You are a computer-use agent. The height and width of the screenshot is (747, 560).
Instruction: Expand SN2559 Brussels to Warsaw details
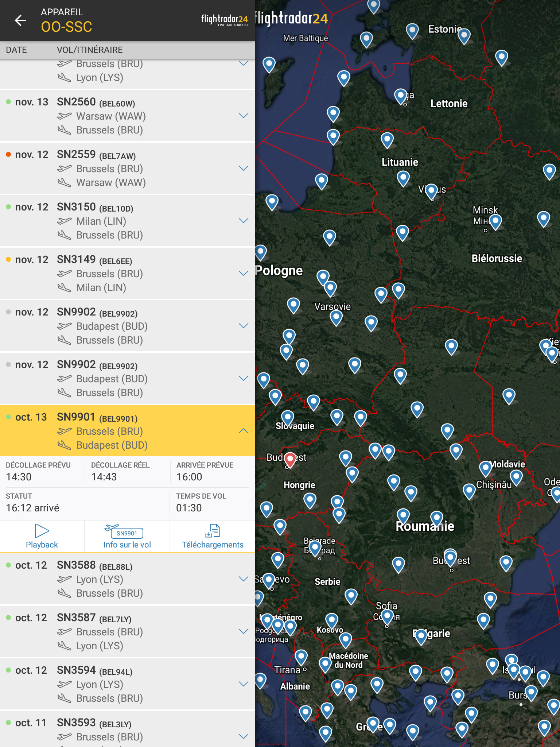(243, 168)
